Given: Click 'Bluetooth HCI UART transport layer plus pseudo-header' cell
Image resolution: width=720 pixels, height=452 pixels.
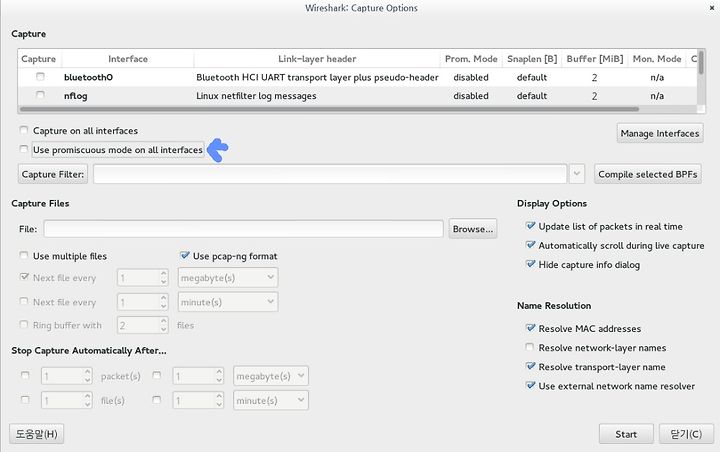Looking at the screenshot, I should click(x=317, y=77).
